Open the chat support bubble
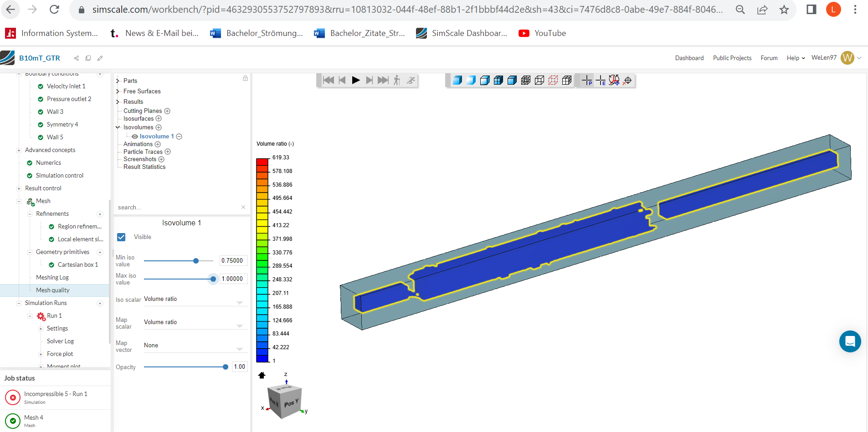Screen dimensions: 868x432 (850, 341)
